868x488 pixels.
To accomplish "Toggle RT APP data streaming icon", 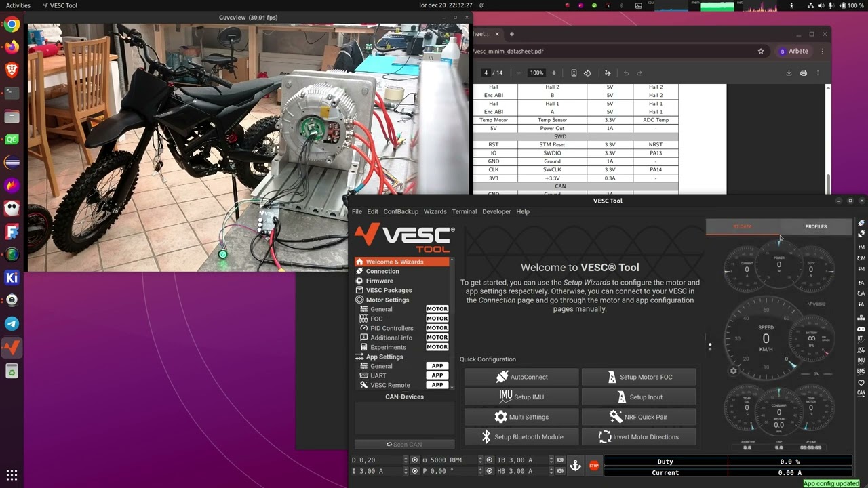I will coord(861,350).
